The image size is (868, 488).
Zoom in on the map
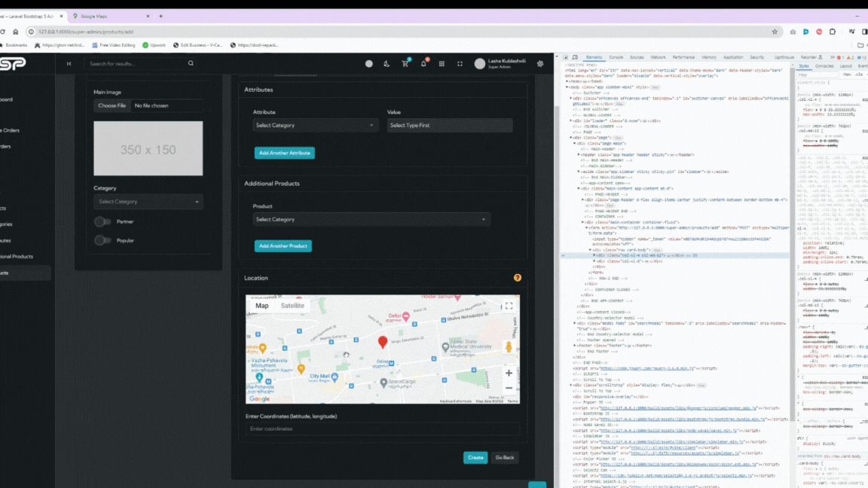click(509, 373)
